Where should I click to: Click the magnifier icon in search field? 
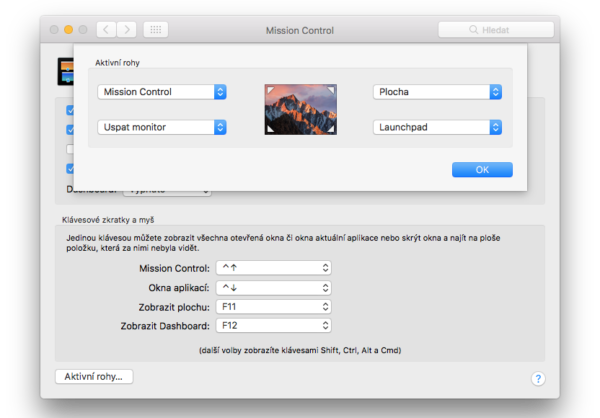pos(474,30)
